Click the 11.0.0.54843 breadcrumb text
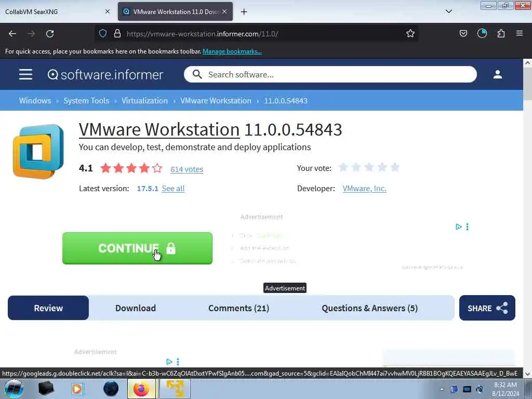532x399 pixels. point(286,101)
